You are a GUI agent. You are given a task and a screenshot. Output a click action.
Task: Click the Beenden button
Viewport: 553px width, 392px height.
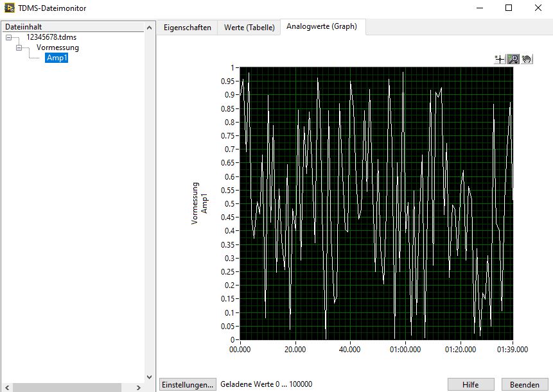525,384
